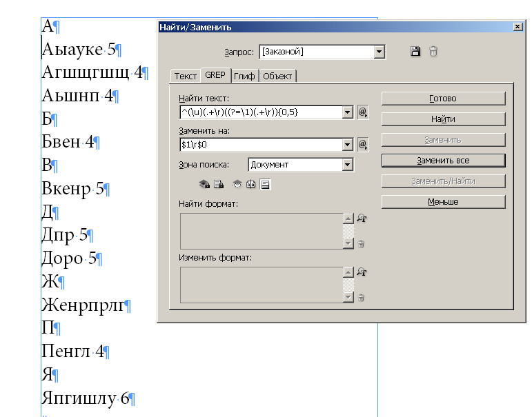Switch to the Объект tab

(277, 76)
